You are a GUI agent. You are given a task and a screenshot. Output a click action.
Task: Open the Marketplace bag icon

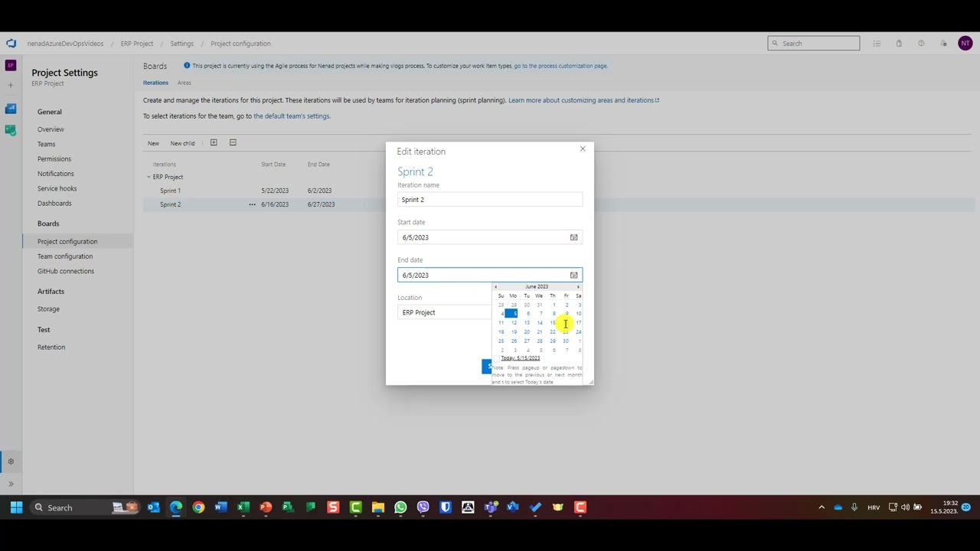(x=899, y=44)
